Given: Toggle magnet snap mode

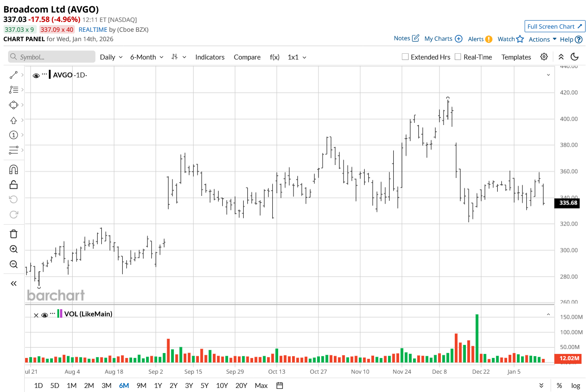Looking at the screenshot, I should [x=13, y=170].
